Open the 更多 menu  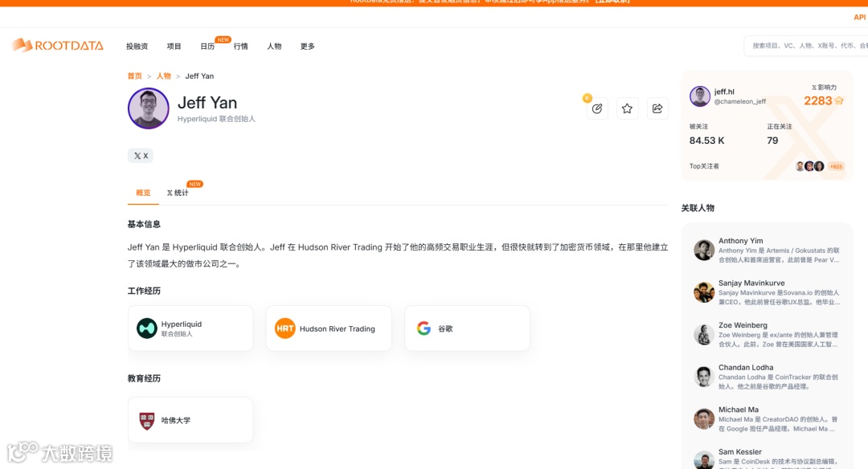tap(307, 47)
